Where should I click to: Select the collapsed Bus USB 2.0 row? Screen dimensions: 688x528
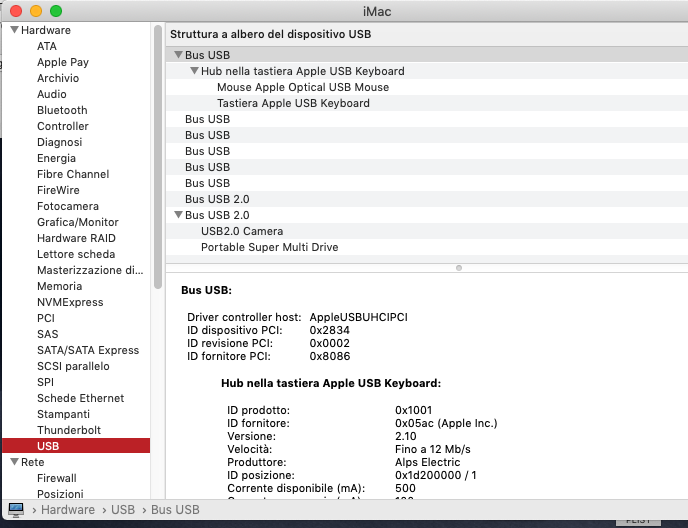426,199
